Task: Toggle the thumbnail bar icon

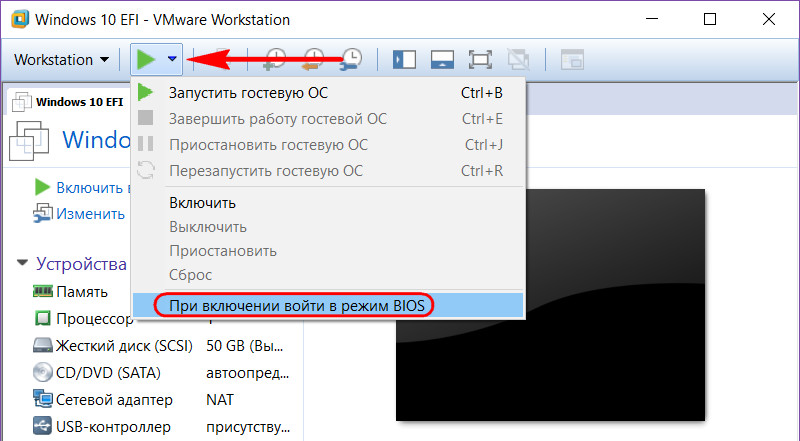Action: (442, 60)
